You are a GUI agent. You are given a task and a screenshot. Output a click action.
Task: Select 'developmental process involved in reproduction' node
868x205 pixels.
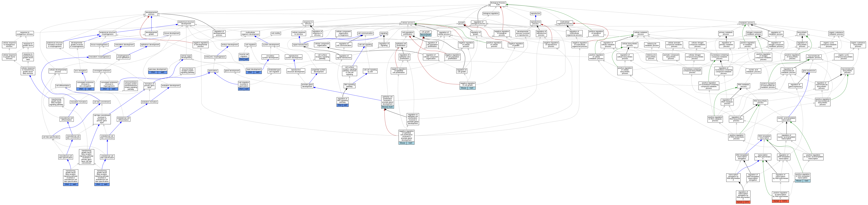tap(523, 33)
